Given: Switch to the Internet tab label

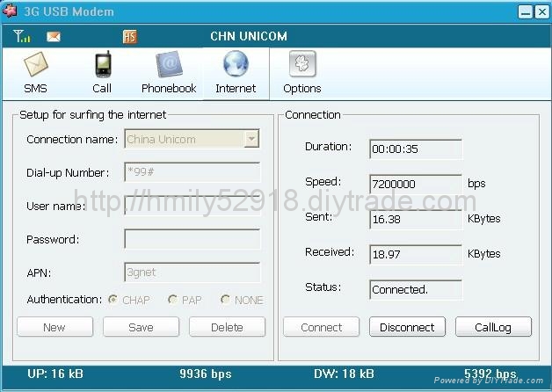Looking at the screenshot, I should click(x=236, y=88).
